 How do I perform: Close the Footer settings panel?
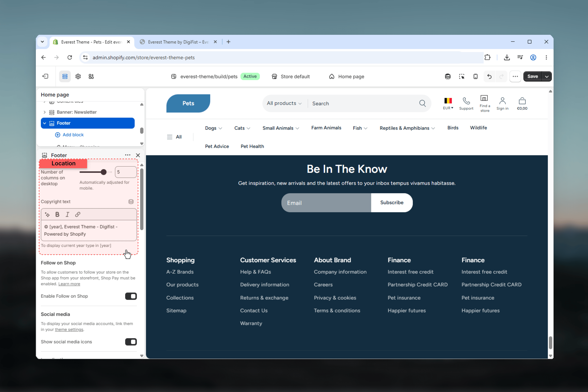(x=138, y=155)
